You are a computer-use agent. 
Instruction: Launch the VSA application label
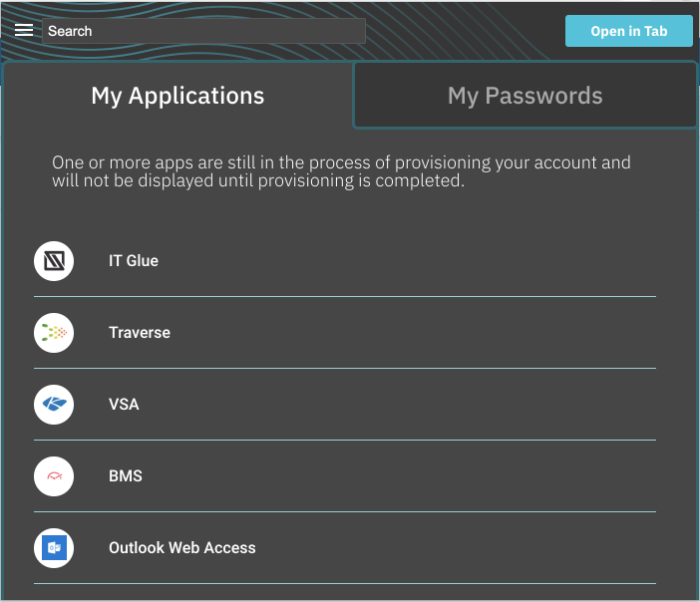124,405
